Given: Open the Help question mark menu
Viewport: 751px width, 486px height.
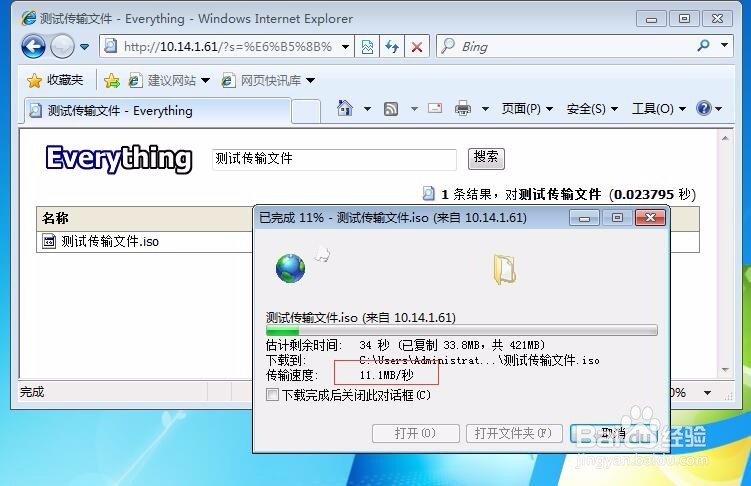Looking at the screenshot, I should pyautogui.click(x=709, y=109).
